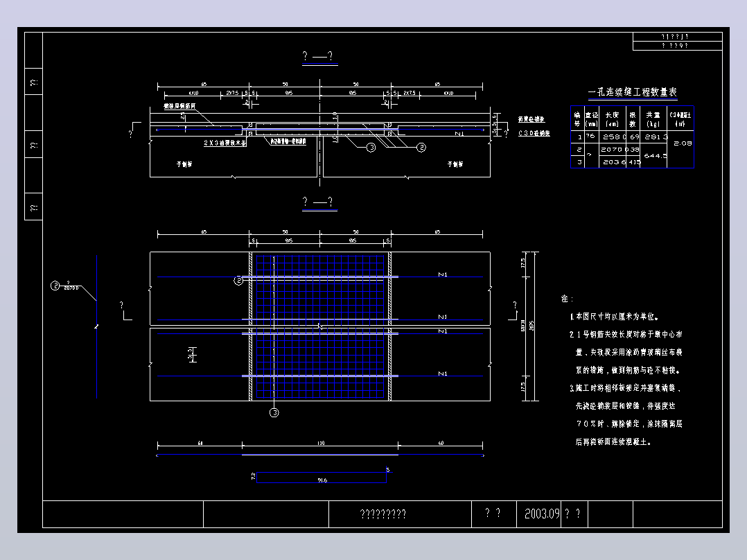The width and height of the screenshot is (747, 560).
Task: Click table value 644.5
Action: 656,156
